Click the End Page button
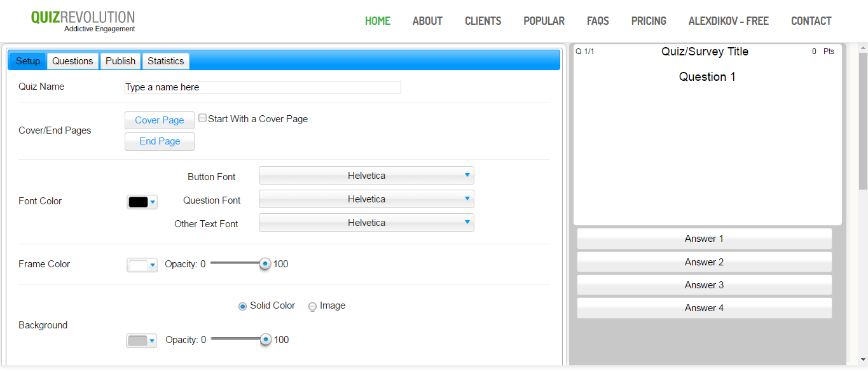Screen dimensions: 868x371 click(x=160, y=141)
